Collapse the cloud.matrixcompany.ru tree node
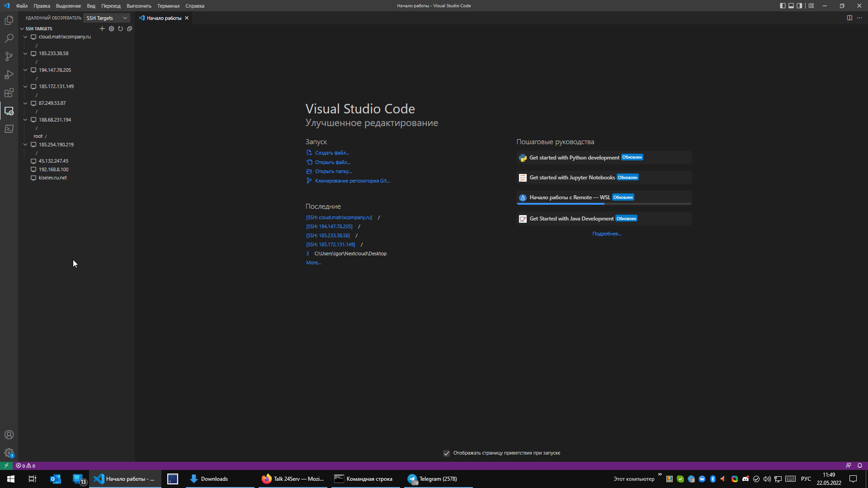This screenshot has height=488, width=868. [25, 37]
